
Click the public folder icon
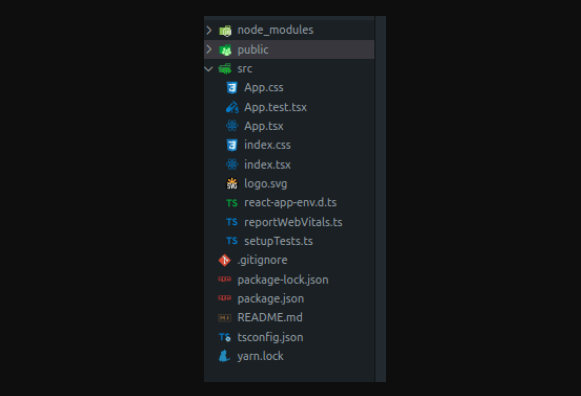tap(225, 50)
